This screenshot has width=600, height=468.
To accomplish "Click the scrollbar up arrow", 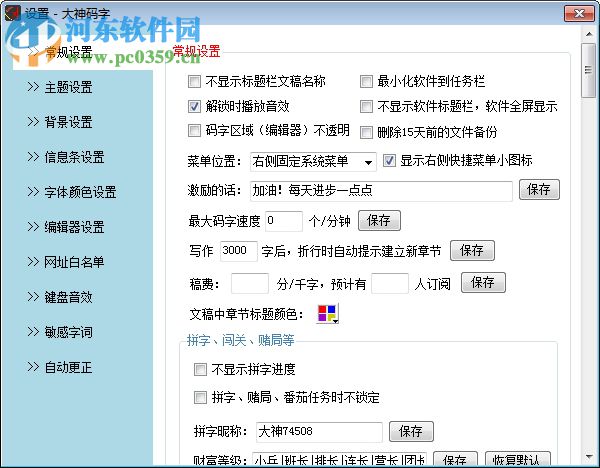I will pyautogui.click(x=589, y=34).
